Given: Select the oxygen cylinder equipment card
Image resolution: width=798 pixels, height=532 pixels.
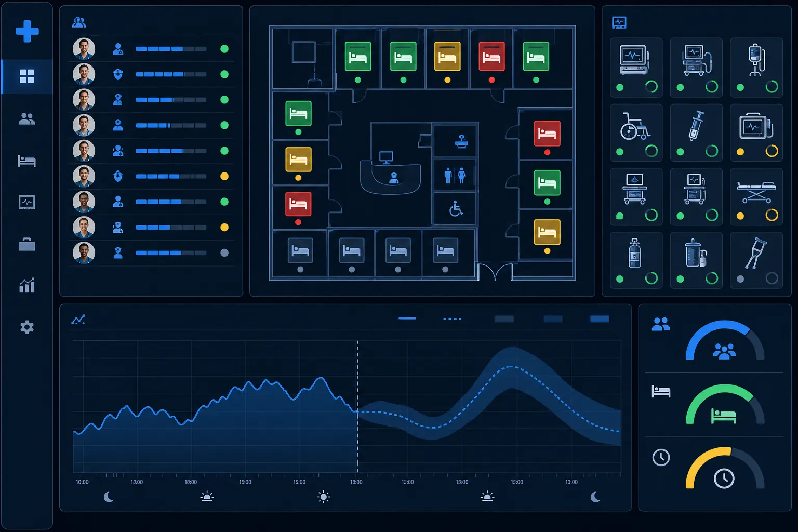Looking at the screenshot, I should coord(636,260).
